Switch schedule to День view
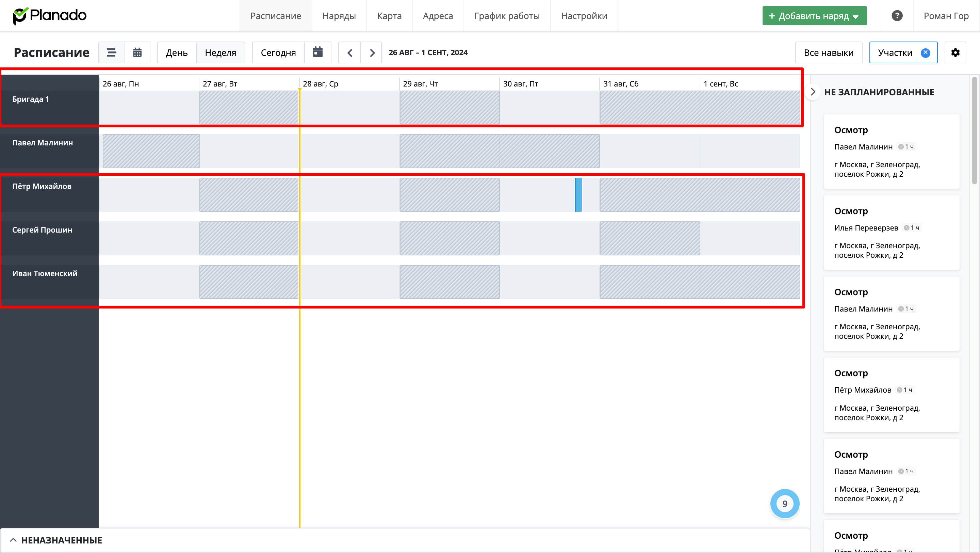980x553 pixels. pos(177,52)
